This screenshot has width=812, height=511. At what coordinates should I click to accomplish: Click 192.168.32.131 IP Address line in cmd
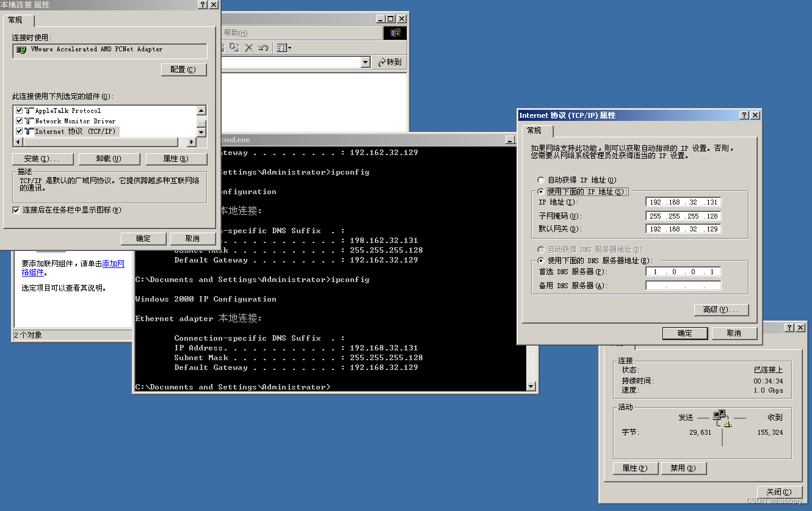pyautogui.click(x=296, y=348)
